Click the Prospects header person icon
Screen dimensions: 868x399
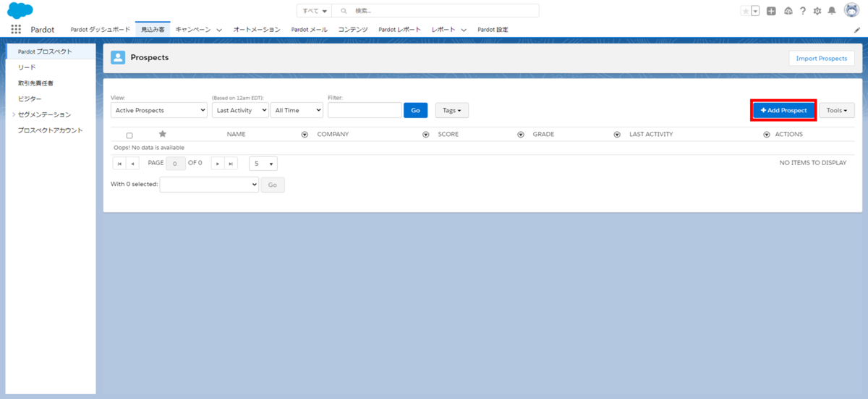click(118, 58)
